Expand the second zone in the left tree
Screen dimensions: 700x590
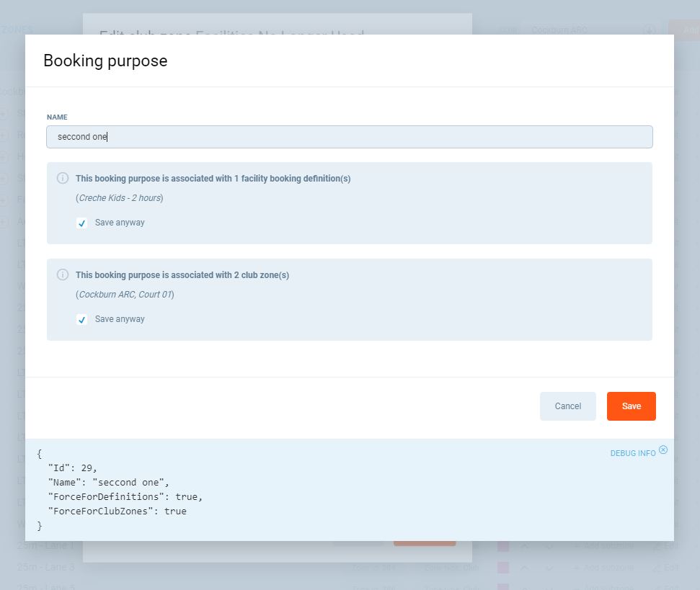[x=4, y=135]
